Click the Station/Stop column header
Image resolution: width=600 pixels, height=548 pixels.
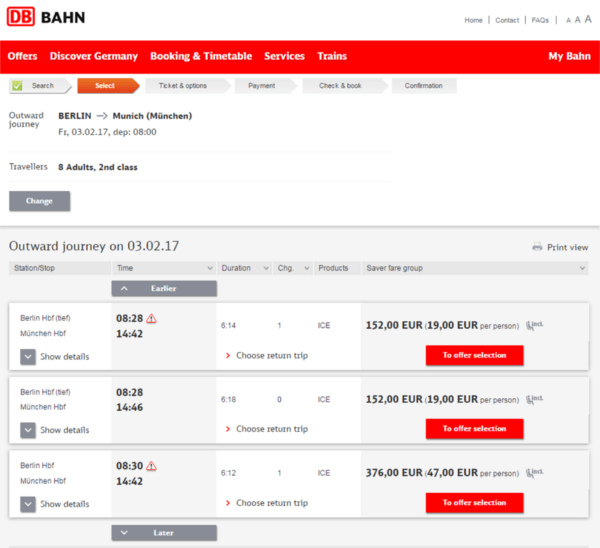coord(60,268)
